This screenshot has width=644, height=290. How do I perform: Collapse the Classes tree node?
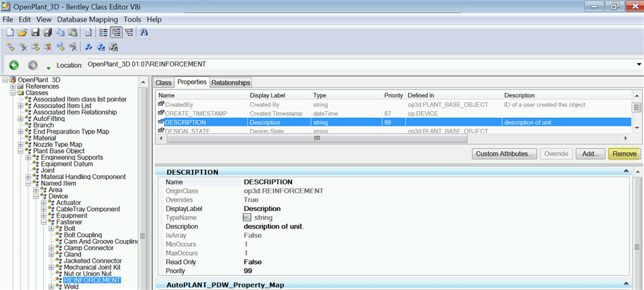tap(13, 93)
